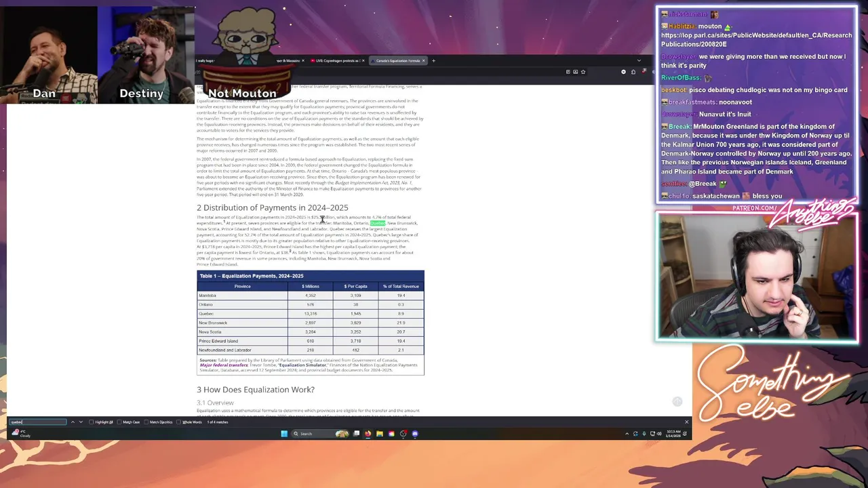Click the '$ Millions' column header
The image size is (868, 488).
click(x=311, y=286)
